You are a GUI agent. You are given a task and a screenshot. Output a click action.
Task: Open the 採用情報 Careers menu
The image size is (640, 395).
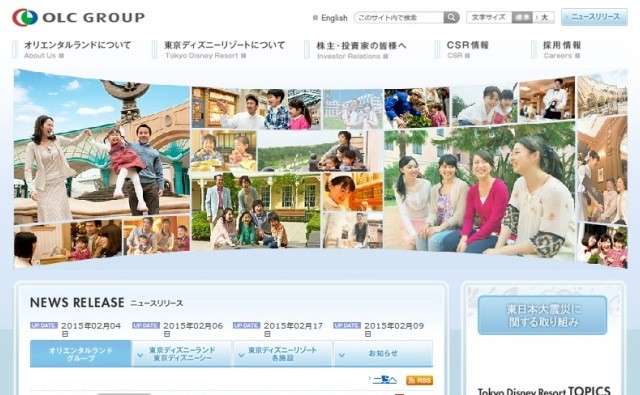(562, 49)
